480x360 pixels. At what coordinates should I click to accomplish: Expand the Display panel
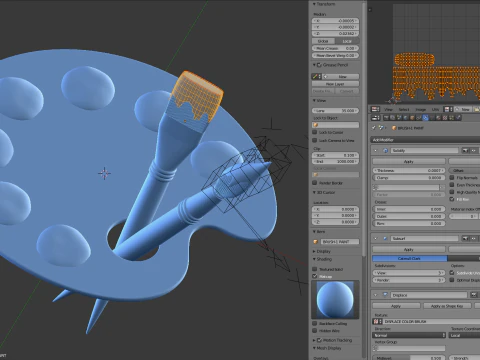tap(314, 251)
